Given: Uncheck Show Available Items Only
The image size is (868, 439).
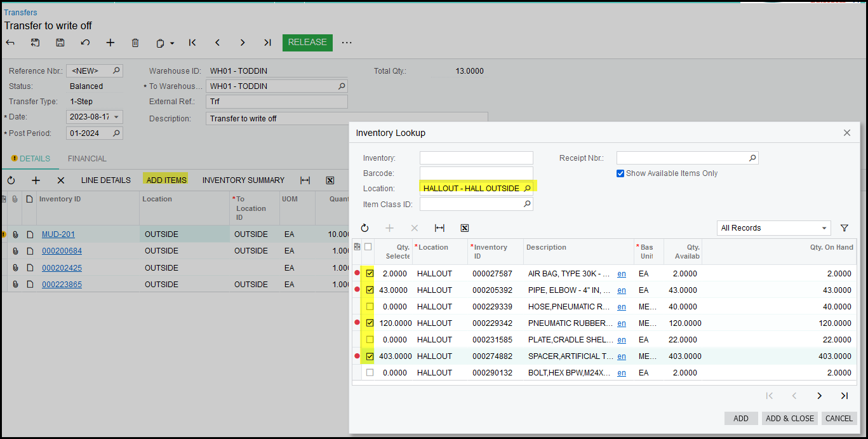Looking at the screenshot, I should 620,173.
